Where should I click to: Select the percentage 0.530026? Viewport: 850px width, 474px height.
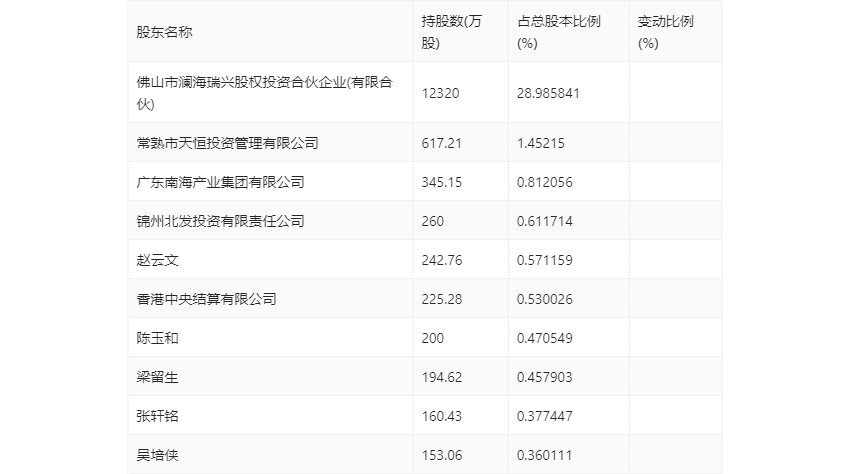pyautogui.click(x=544, y=299)
